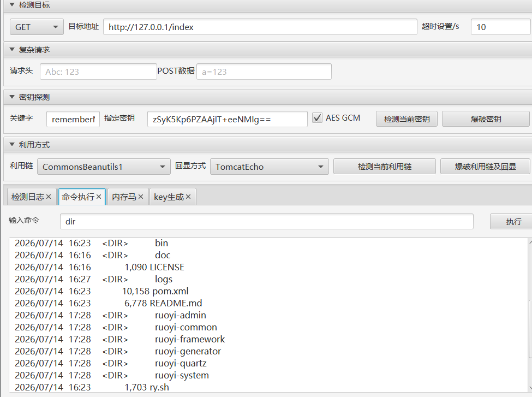This screenshot has width=532, height=397.
Task: Click the 检测当前利用链 button
Action: click(385, 167)
